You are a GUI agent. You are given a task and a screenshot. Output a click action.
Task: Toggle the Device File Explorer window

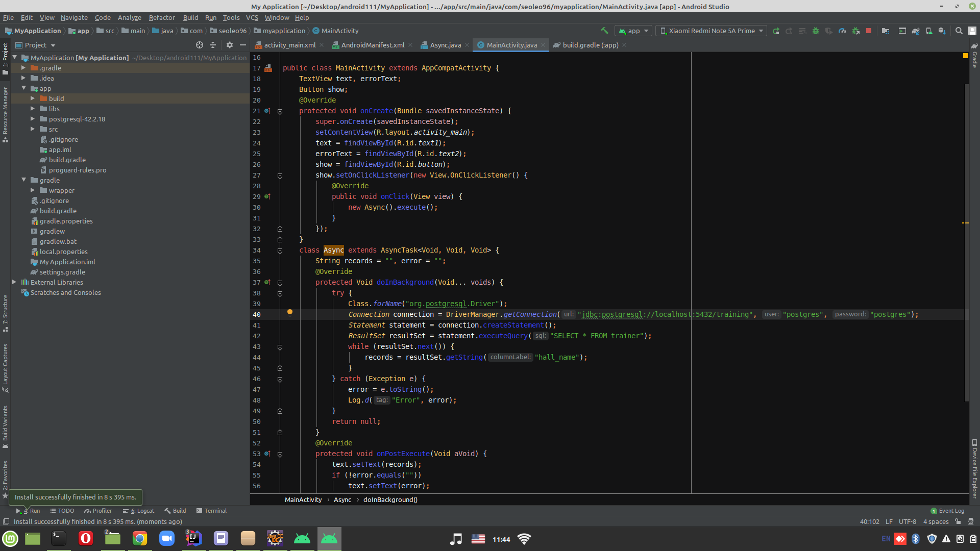(x=974, y=468)
